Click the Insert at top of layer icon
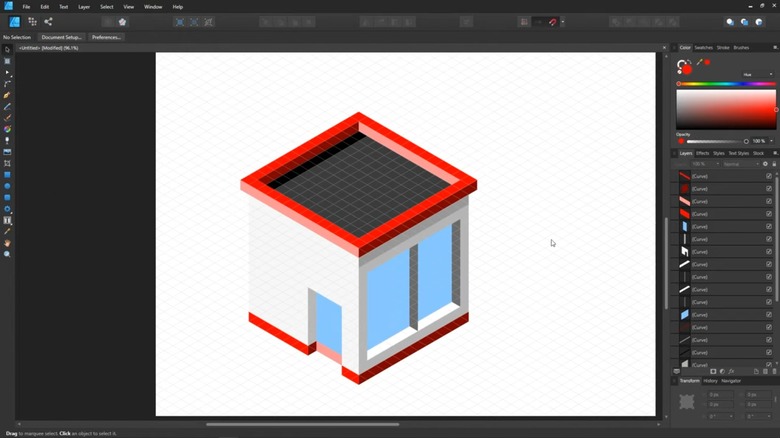This screenshot has width=780, height=438. (744, 22)
